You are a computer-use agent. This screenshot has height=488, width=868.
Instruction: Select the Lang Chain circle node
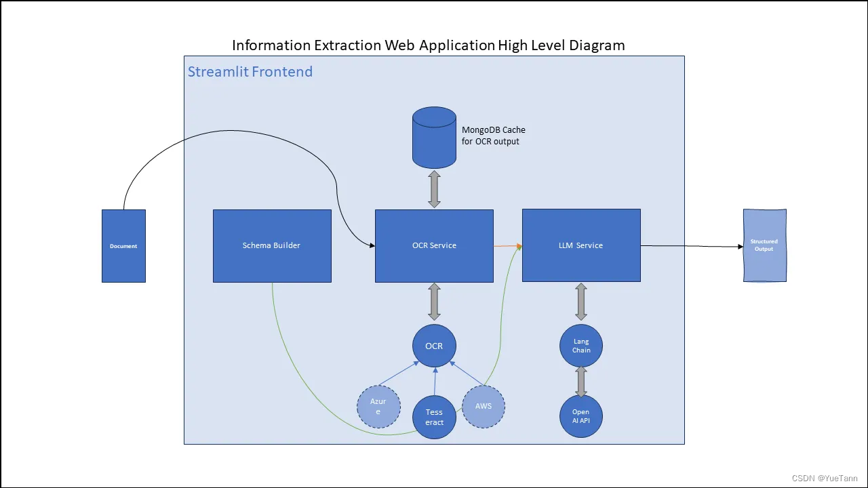581,346
